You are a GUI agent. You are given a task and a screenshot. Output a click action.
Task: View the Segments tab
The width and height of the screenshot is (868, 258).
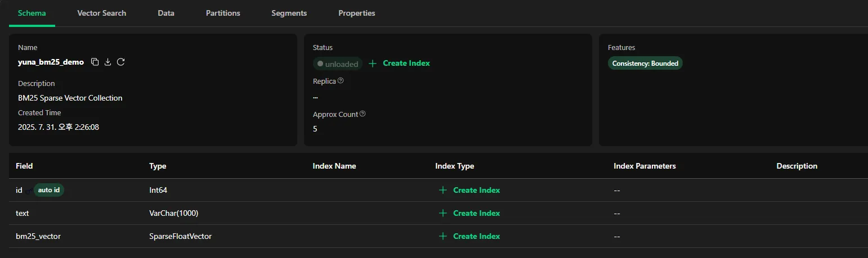pyautogui.click(x=289, y=13)
